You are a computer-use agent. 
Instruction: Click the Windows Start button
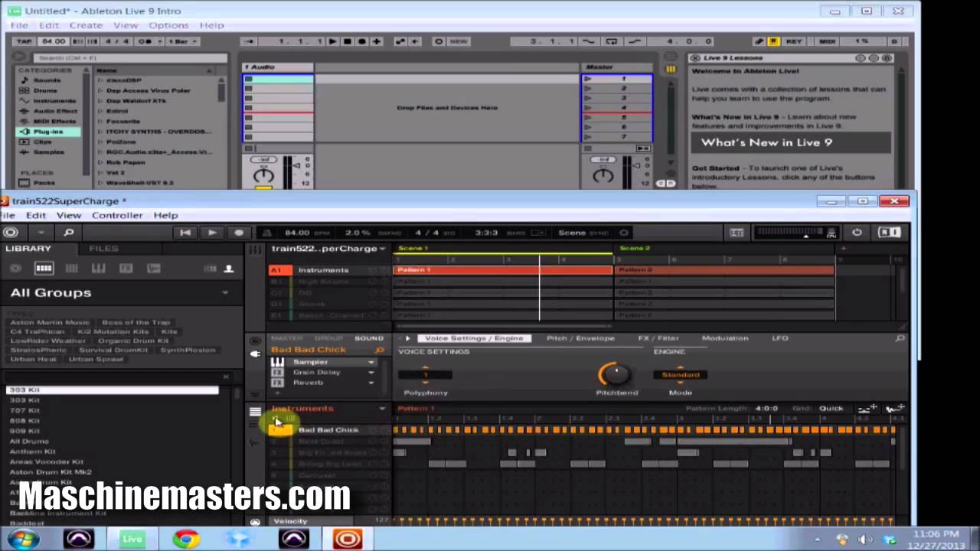pyautogui.click(x=21, y=539)
